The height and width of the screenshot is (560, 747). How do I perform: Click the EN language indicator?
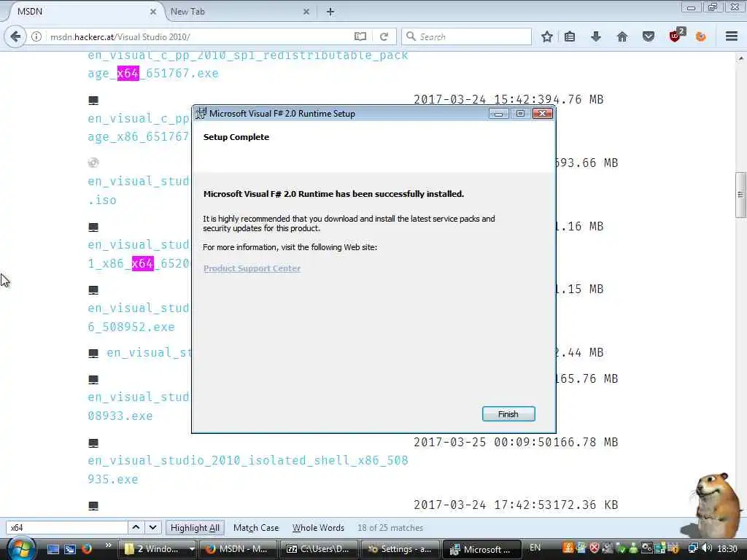click(535, 548)
